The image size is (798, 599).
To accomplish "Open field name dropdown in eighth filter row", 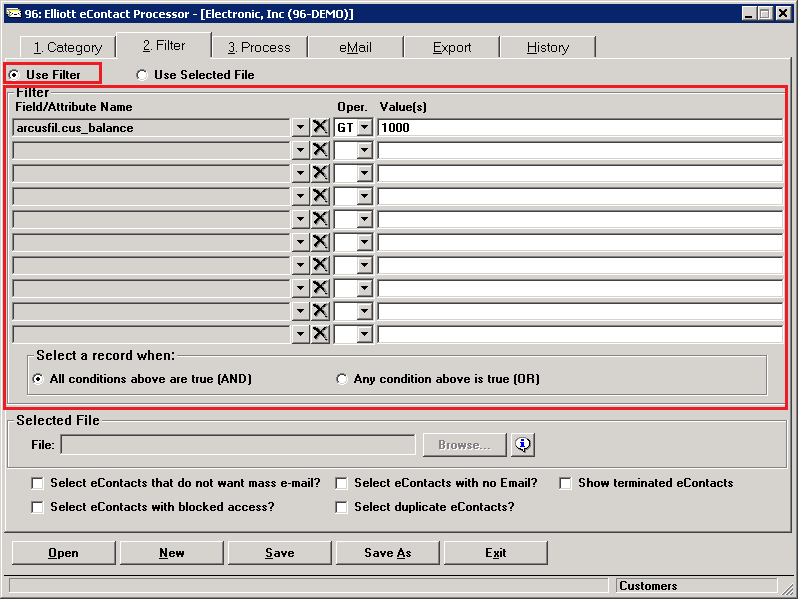I will coord(301,288).
